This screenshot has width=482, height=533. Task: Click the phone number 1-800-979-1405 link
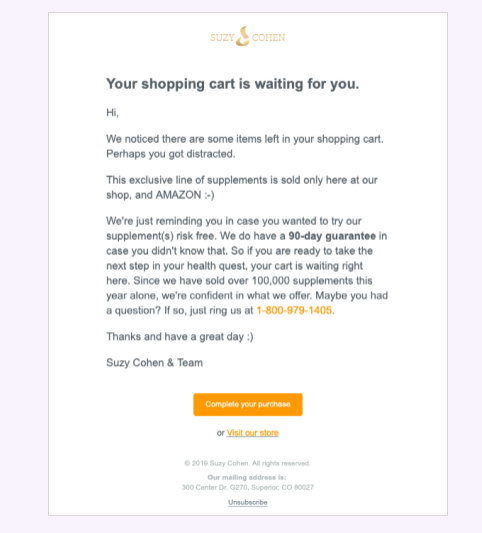click(294, 310)
